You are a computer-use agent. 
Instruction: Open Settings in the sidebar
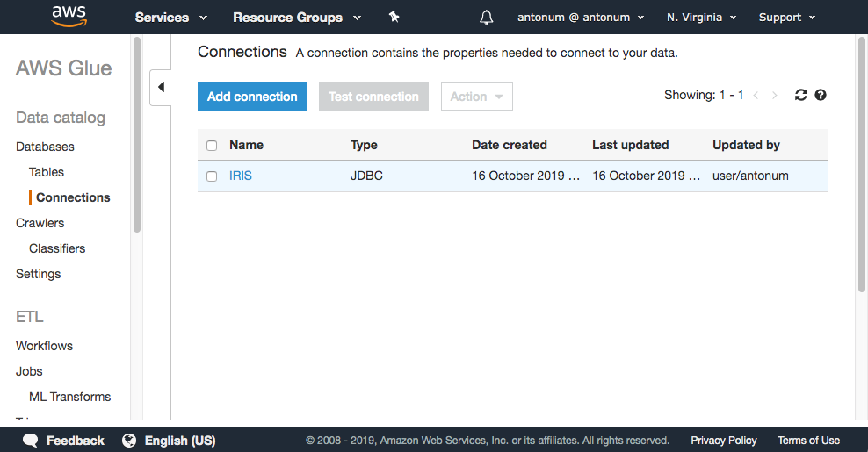(x=38, y=274)
